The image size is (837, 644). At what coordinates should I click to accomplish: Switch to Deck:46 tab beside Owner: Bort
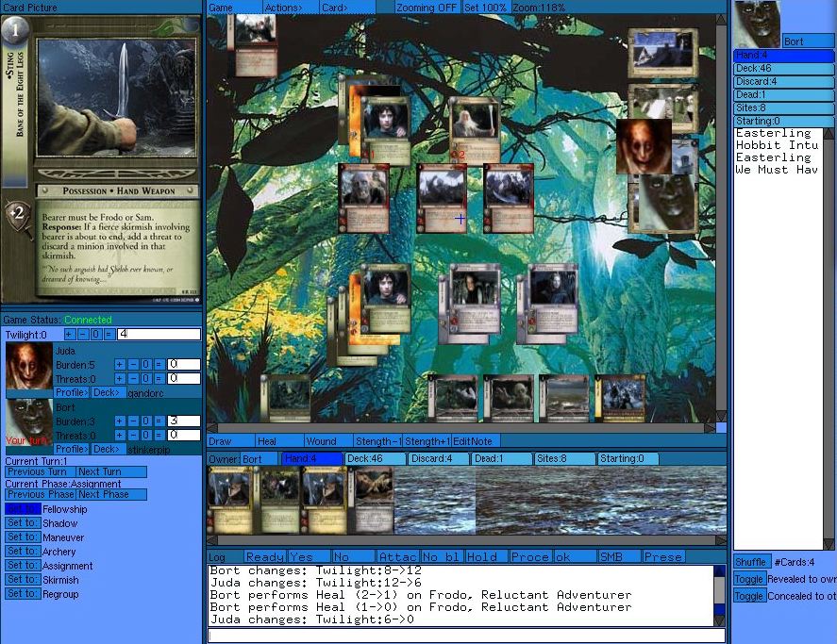(x=376, y=459)
